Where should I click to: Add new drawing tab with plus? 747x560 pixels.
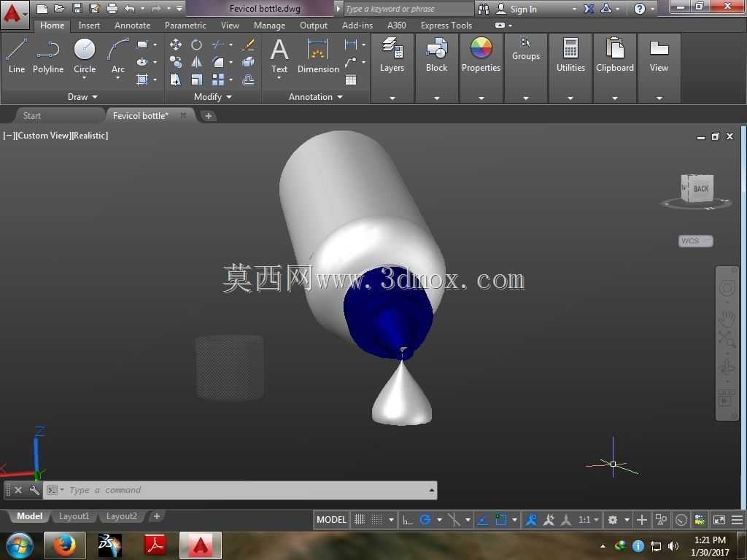208,116
